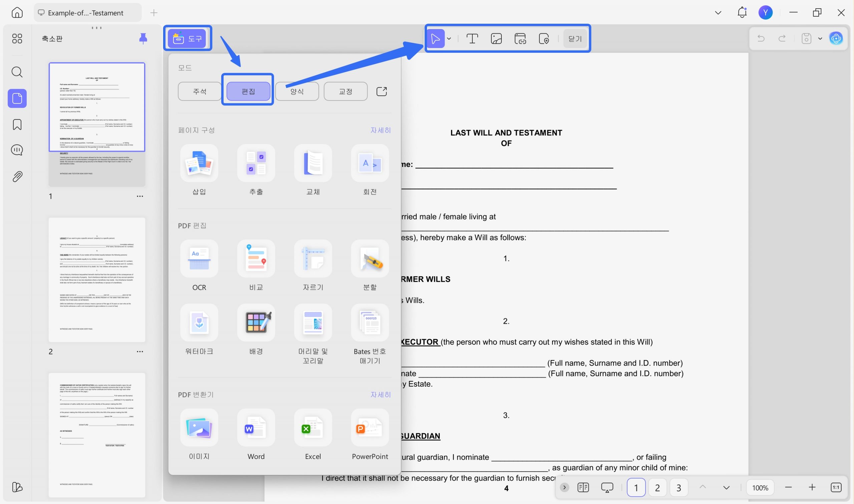Select the fourth edit toolbar tool
Viewport: 854px width, 504px height.
point(544,39)
